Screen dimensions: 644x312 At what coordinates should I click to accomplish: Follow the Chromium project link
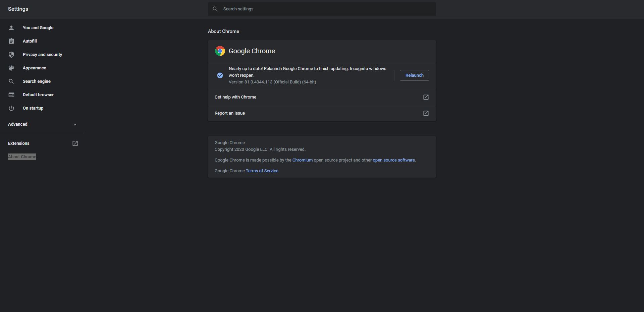pyautogui.click(x=302, y=160)
